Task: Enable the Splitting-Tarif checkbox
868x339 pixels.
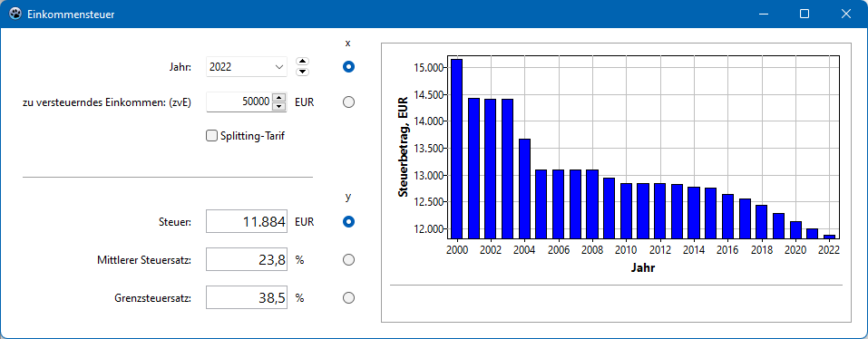Action: point(211,135)
